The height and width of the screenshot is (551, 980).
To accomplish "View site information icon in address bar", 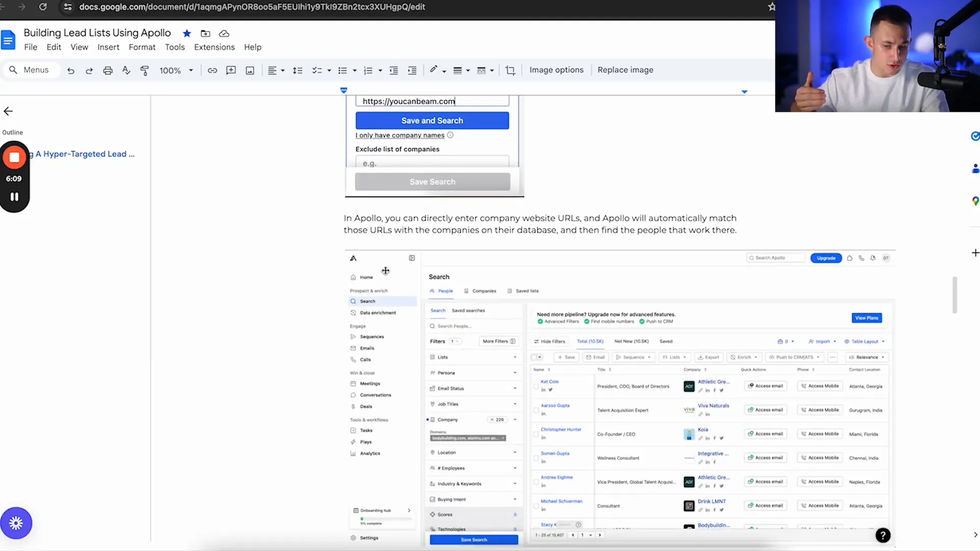I will point(67,7).
